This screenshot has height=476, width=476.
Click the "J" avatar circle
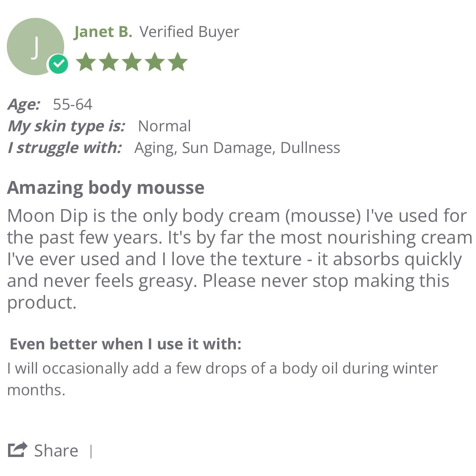pos(34,45)
